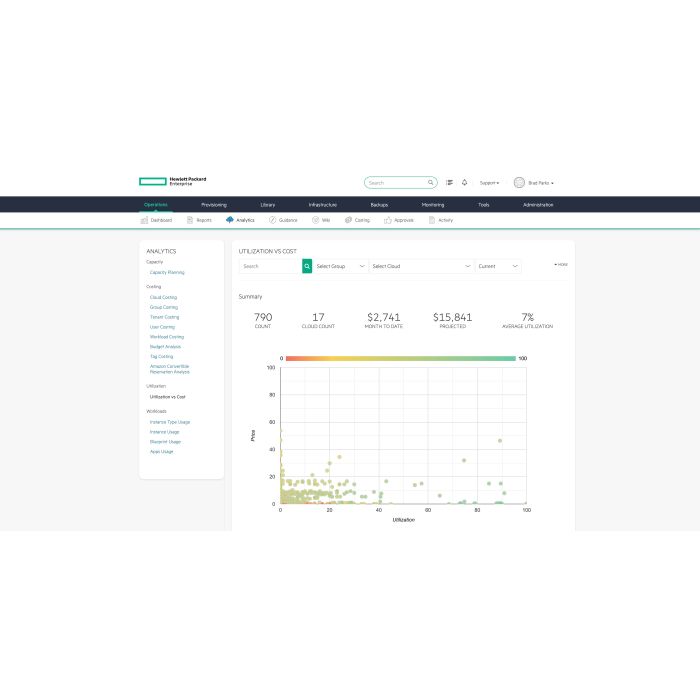The width and height of the screenshot is (700, 700).
Task: Open the notifications bell icon
Action: point(464,183)
